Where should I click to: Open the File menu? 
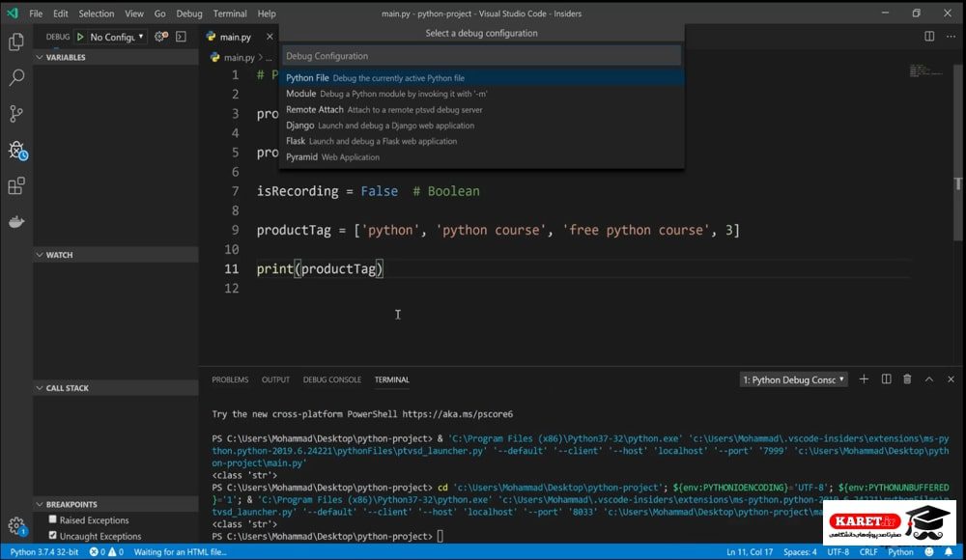click(x=36, y=14)
